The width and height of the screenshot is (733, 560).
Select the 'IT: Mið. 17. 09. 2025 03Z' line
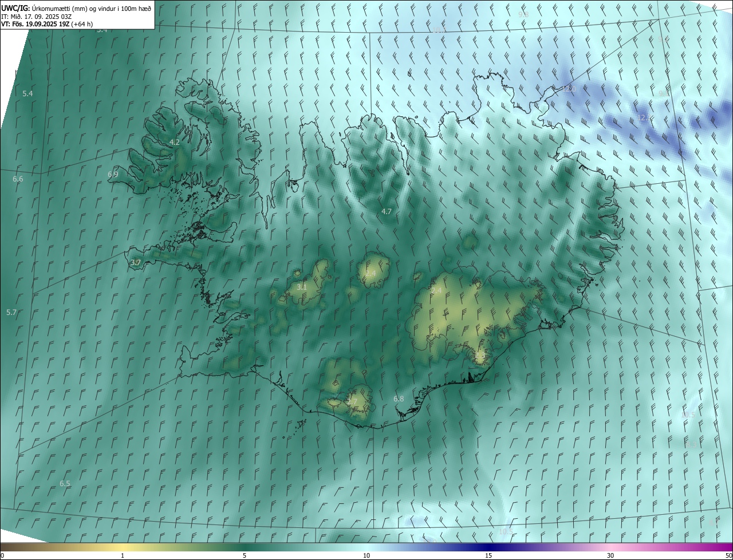(37, 16)
